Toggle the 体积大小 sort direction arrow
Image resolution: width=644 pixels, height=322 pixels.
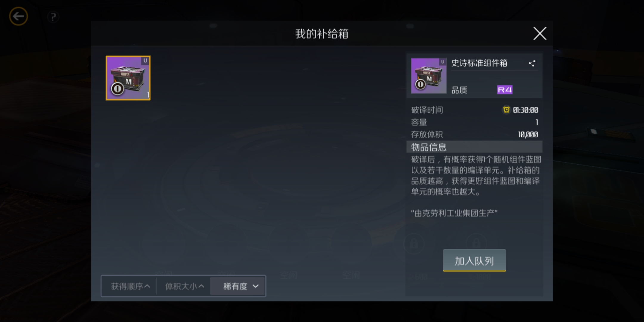click(201, 286)
